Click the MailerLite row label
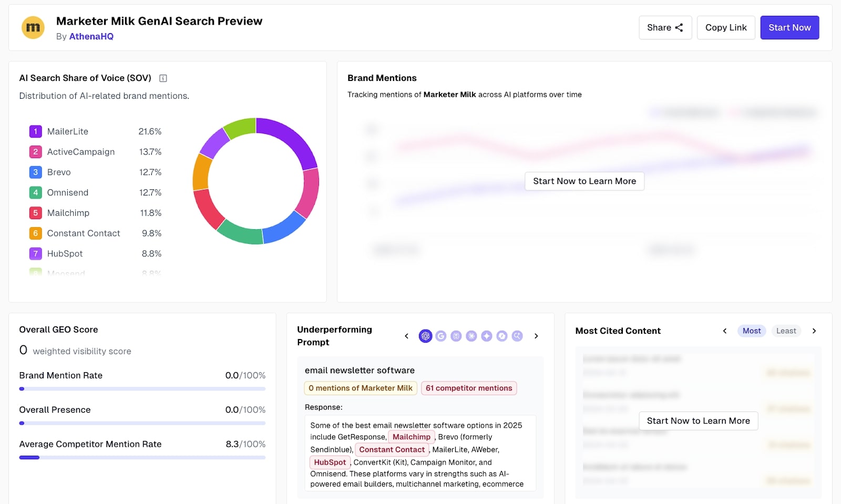Image resolution: width=841 pixels, height=504 pixels. 68,131
